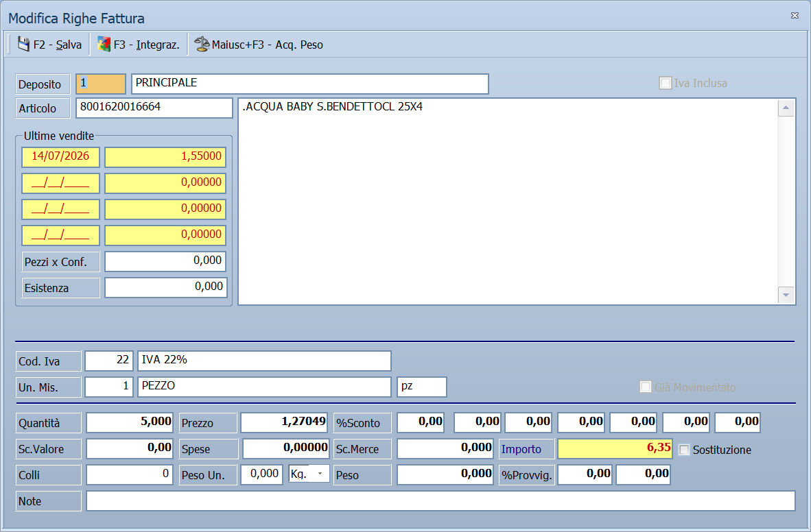Click the Note text field

pos(440,501)
